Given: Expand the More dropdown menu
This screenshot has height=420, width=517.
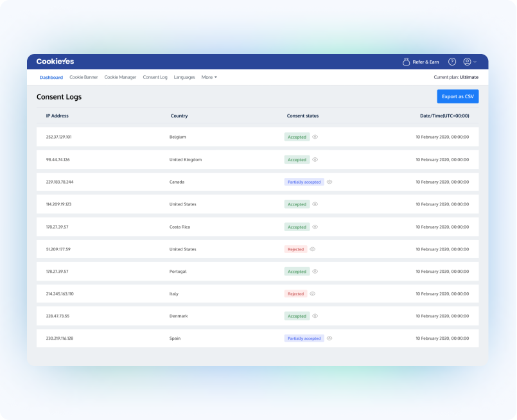Looking at the screenshot, I should coord(209,77).
